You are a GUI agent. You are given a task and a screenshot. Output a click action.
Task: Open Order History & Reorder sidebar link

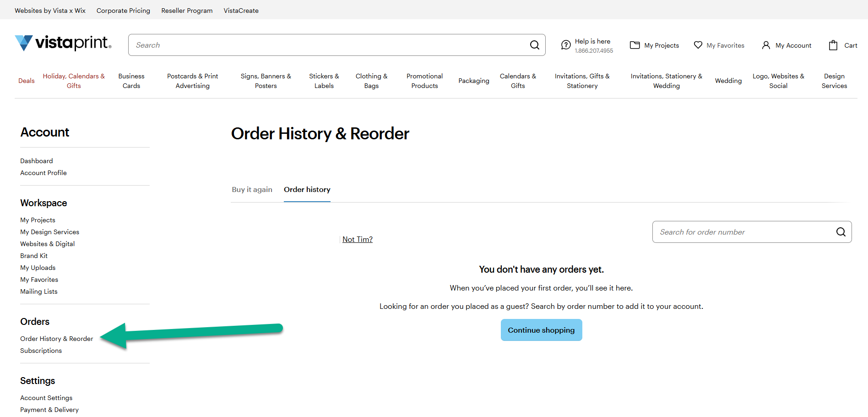point(56,339)
